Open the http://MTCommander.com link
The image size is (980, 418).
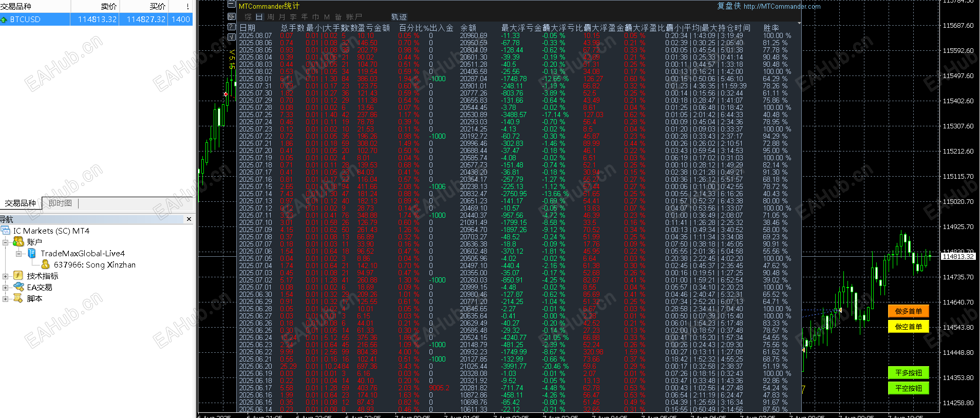(x=782, y=6)
